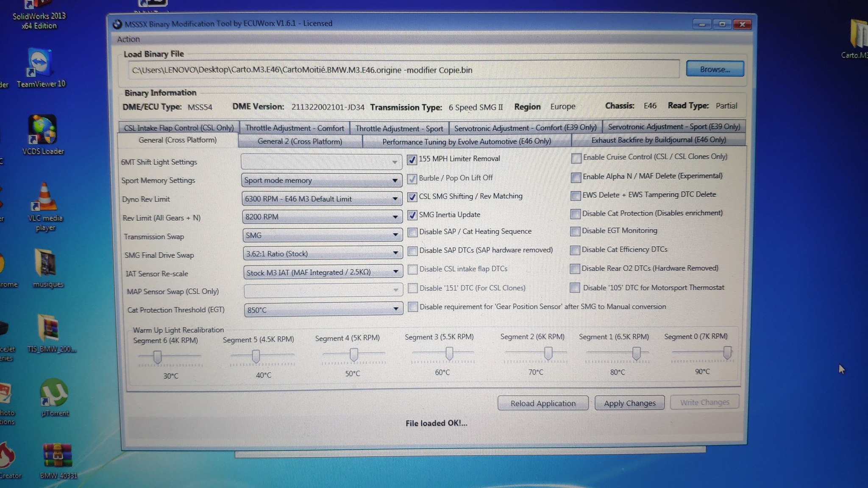Open Throttle Adjustment - Comfort tab

pyautogui.click(x=295, y=128)
